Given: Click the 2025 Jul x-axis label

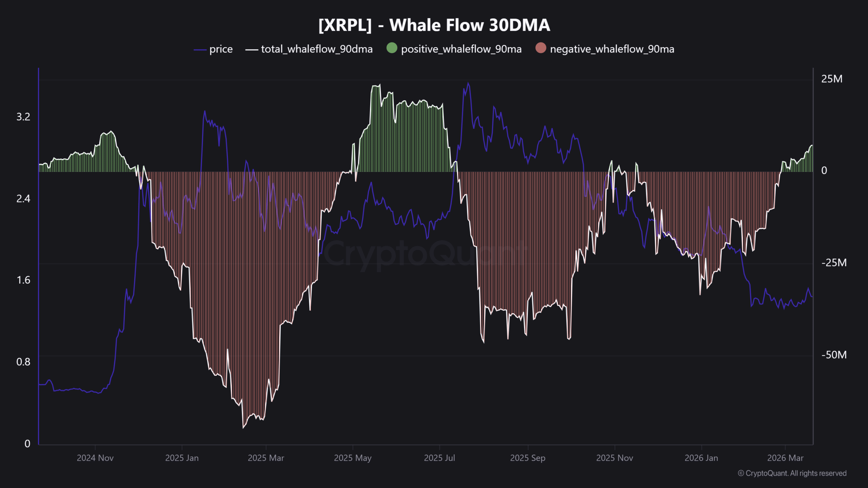Looking at the screenshot, I should [x=439, y=458].
